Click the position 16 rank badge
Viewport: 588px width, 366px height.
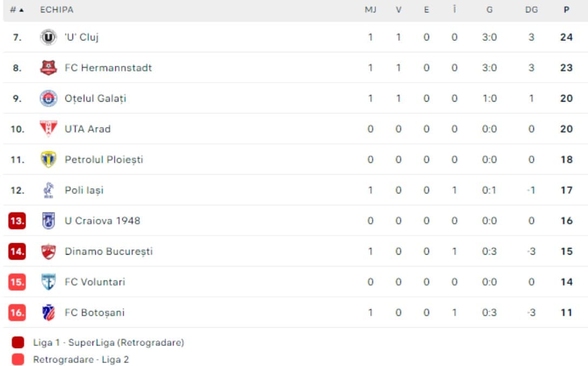tap(17, 312)
